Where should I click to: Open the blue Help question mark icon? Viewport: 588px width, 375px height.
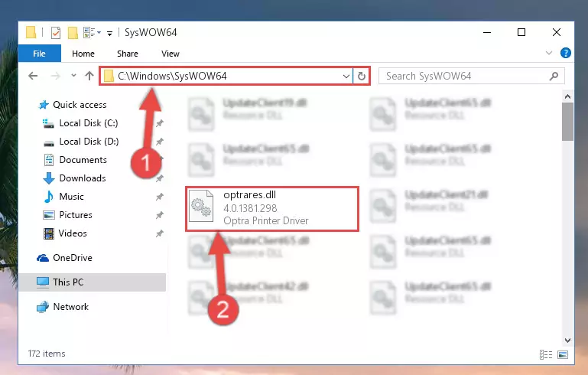click(566, 53)
